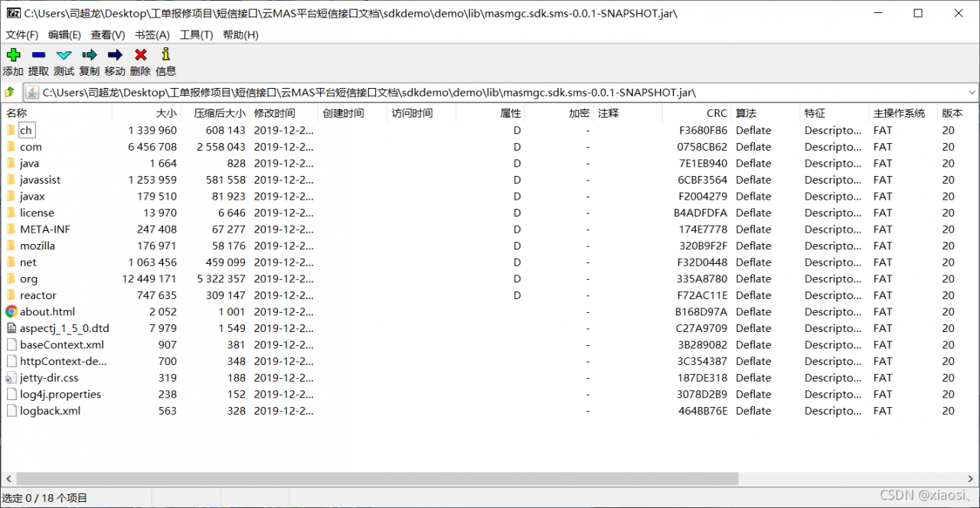This screenshot has height=508, width=980.
Task: Select the META-INF folder
Action: point(44,230)
